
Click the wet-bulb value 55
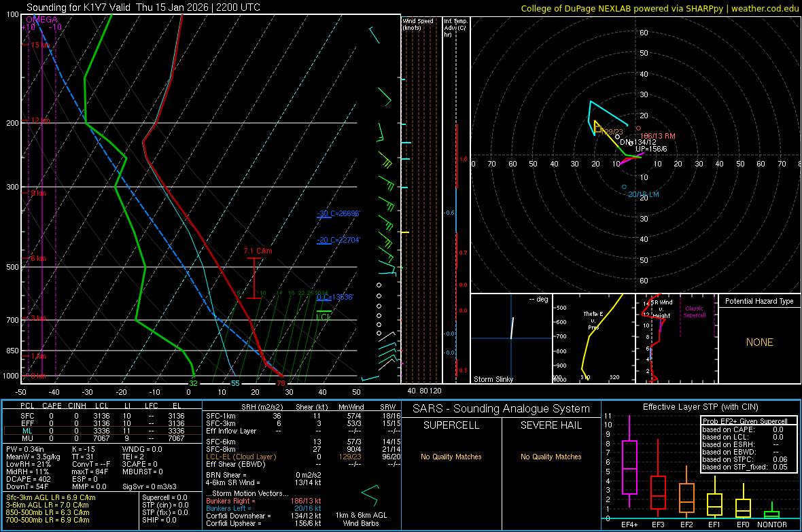click(x=235, y=383)
